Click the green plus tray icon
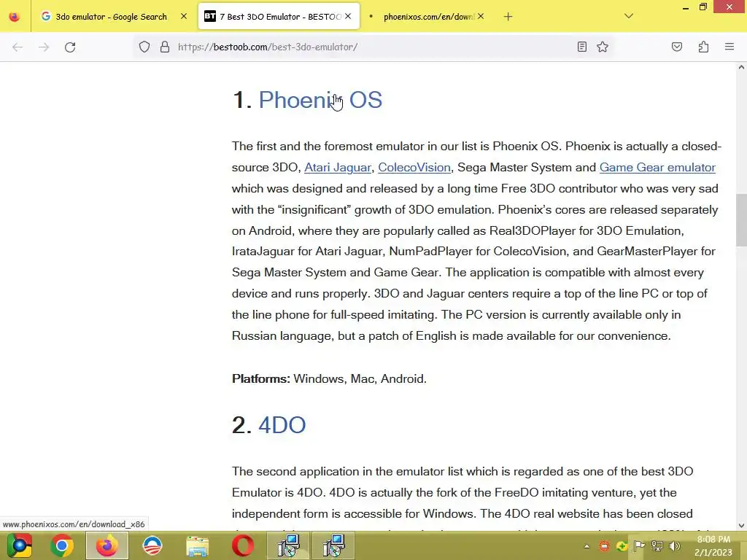 622,546
